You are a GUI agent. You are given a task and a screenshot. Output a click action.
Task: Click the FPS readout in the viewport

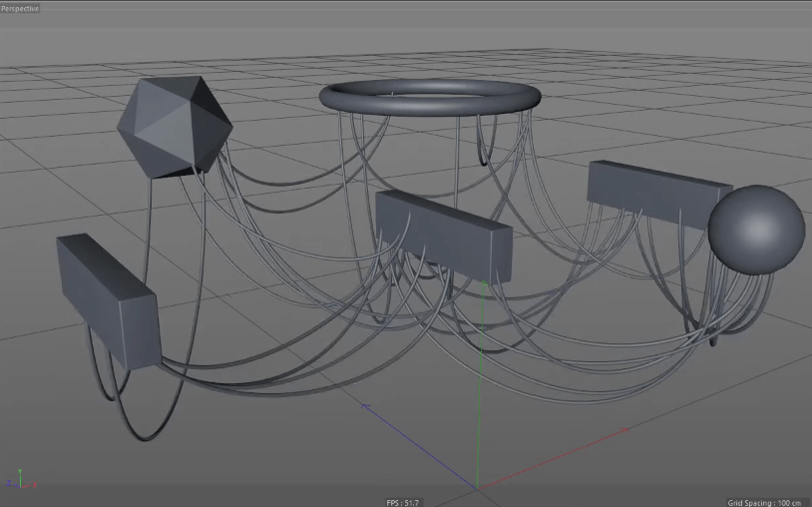click(x=403, y=502)
